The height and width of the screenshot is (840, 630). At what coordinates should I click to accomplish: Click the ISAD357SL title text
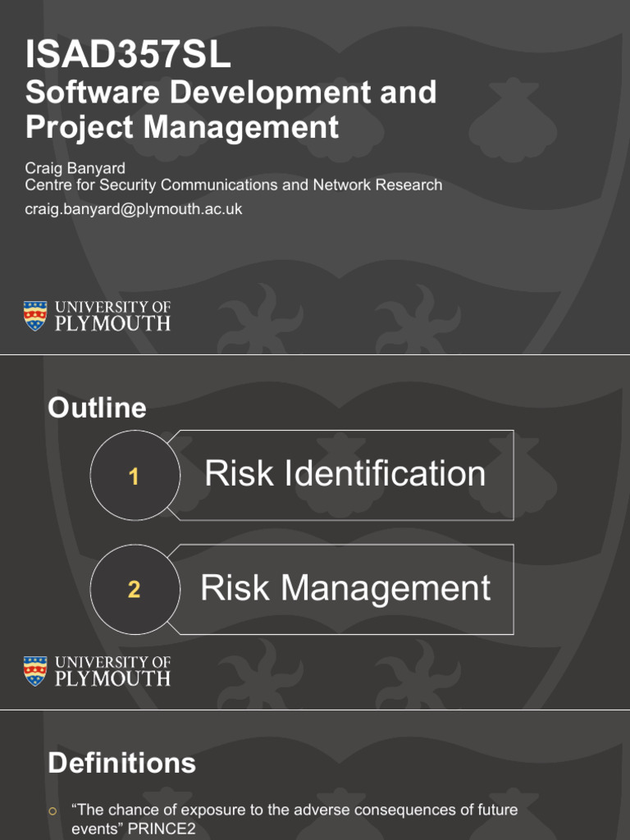128,56
